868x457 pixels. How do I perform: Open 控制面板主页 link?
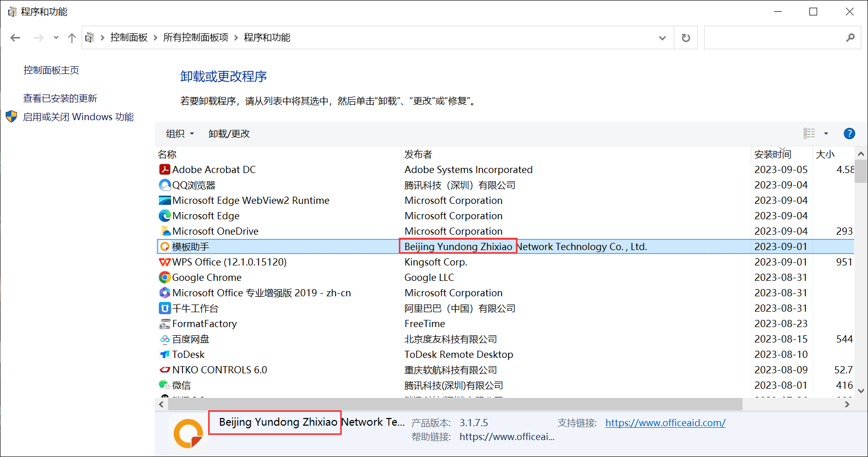(51, 70)
